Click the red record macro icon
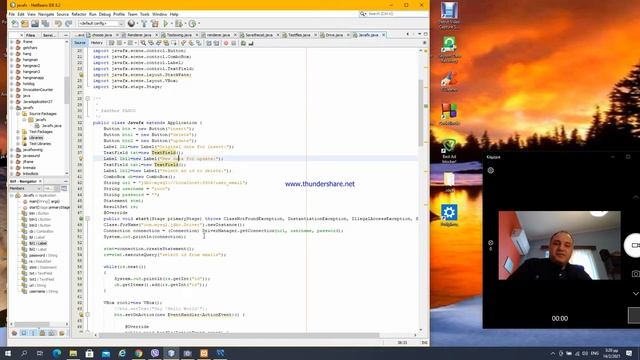 [226, 43]
